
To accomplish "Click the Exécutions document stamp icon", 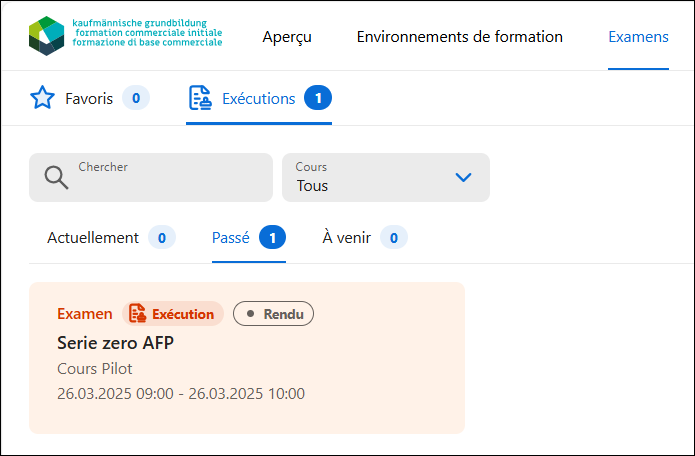I will point(200,98).
